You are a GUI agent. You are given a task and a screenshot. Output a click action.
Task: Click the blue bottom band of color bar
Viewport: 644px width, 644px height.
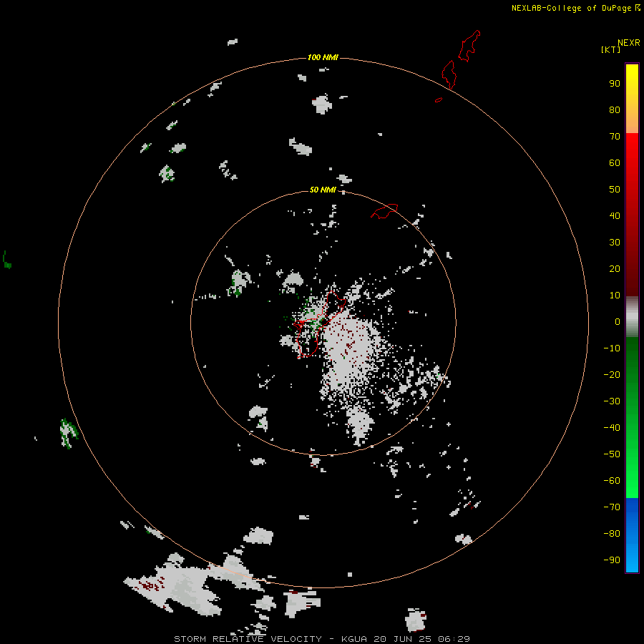click(x=632, y=535)
